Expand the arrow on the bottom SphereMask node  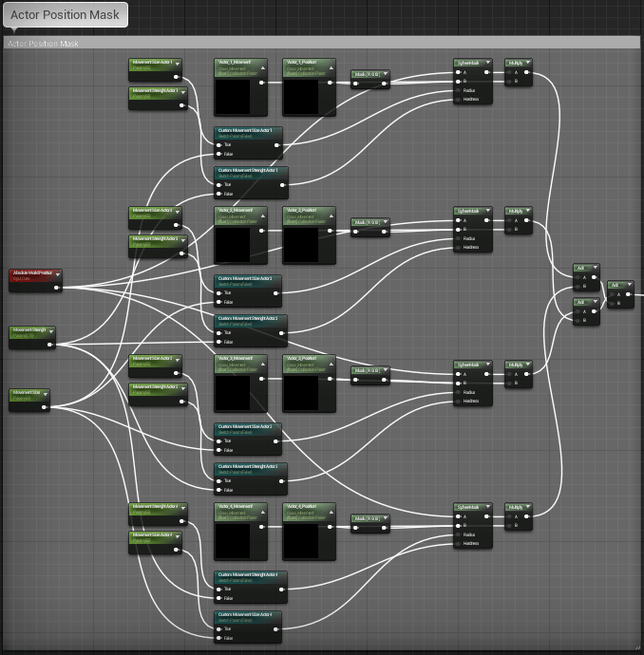coord(487,508)
